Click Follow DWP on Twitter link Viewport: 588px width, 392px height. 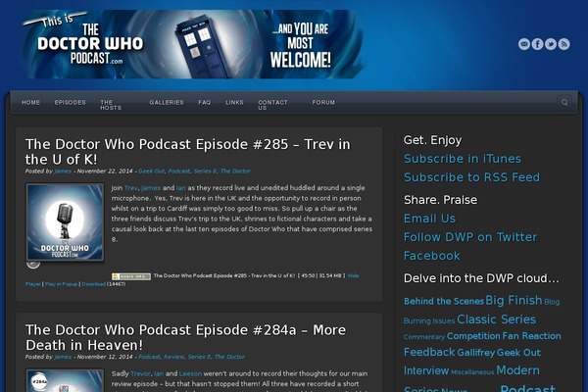(470, 237)
